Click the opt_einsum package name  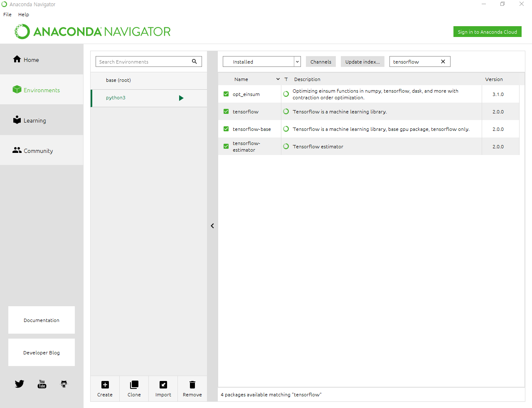246,94
